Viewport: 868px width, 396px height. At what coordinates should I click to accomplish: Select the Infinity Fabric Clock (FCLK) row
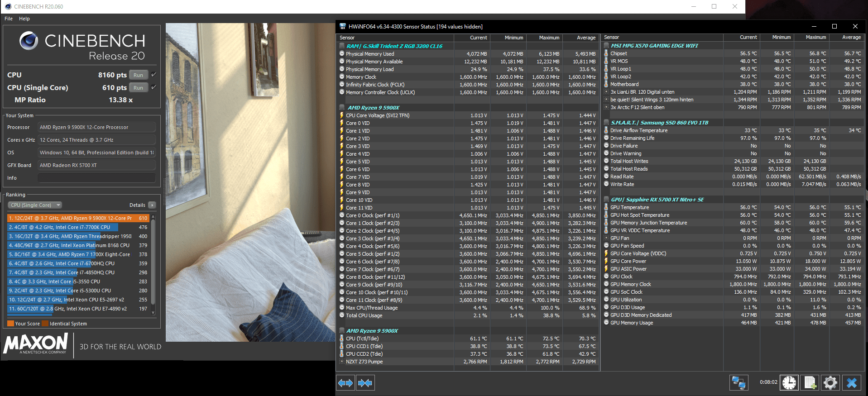(468, 85)
